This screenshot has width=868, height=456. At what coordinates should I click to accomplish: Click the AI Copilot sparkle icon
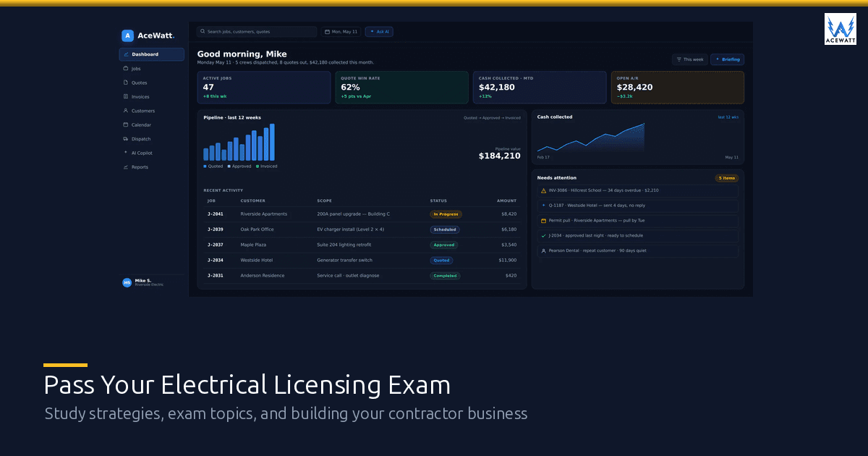tap(126, 153)
